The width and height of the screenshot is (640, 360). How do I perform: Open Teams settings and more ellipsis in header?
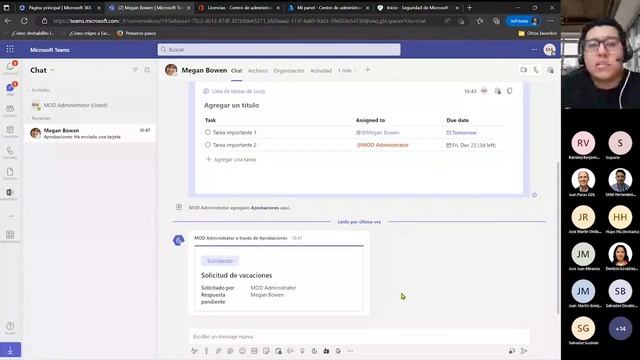pos(534,49)
